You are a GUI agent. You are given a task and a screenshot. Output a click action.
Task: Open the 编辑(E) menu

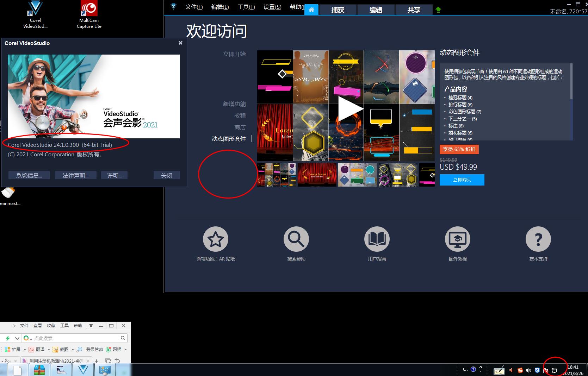coord(220,7)
